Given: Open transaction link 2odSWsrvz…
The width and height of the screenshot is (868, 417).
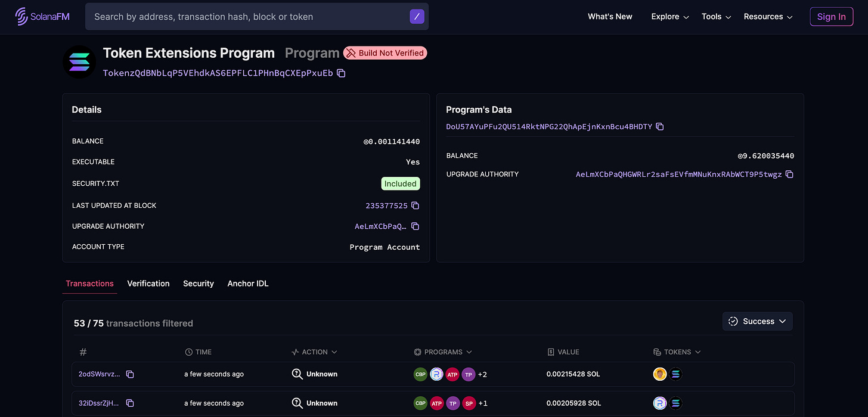Looking at the screenshot, I should [x=100, y=374].
